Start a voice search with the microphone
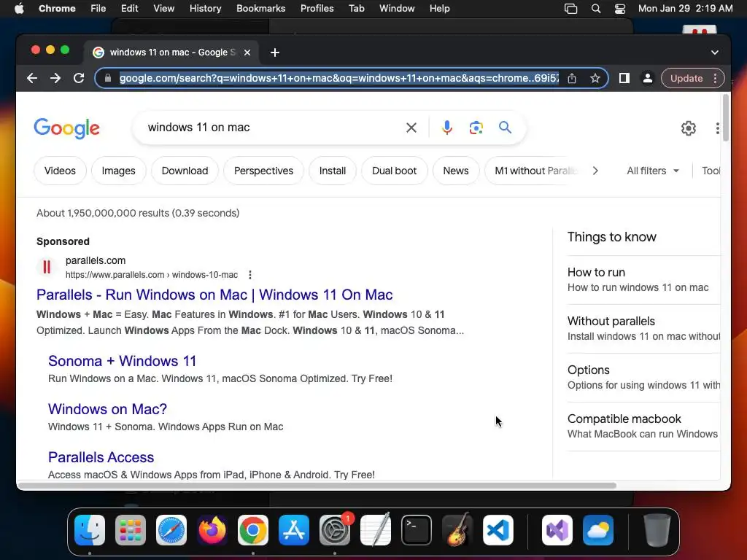The width and height of the screenshot is (747, 560). 447,128
